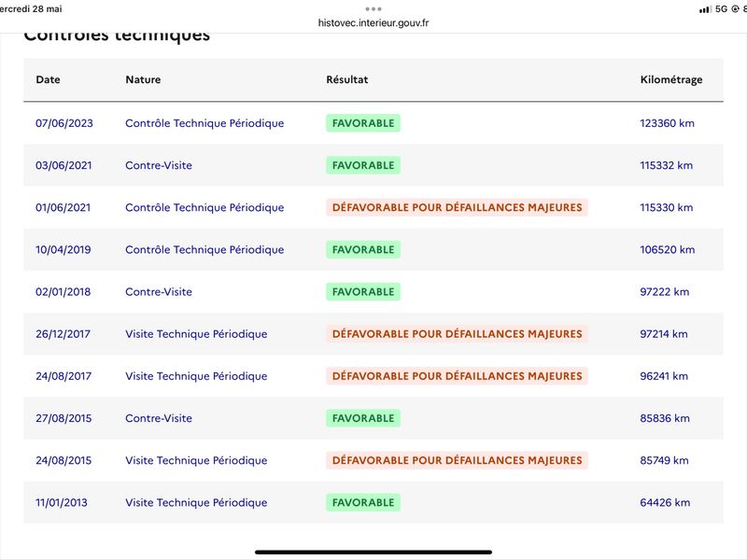Tap the DÉFAVORABLE badge dated 24/08/2017

pos(457,376)
